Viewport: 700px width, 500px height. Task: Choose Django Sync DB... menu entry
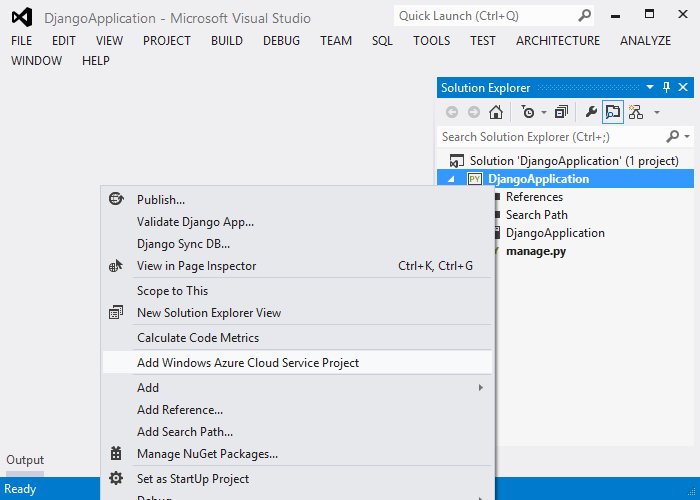pos(297,244)
